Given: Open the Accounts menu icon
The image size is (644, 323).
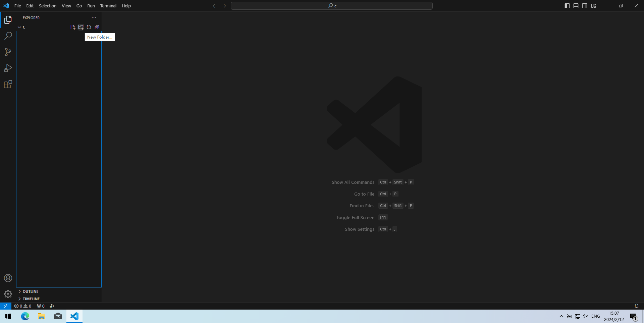Looking at the screenshot, I should tap(8, 278).
